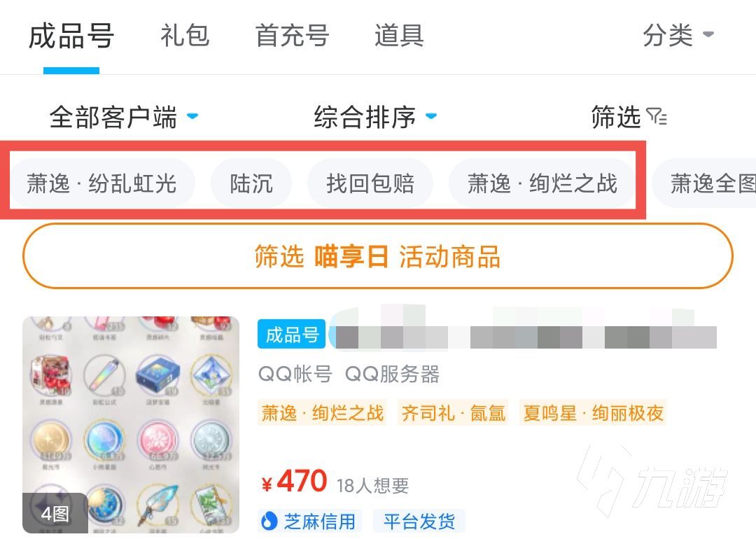Expand the 全部客户端 dropdown
756x539 pixels.
[x=124, y=117]
